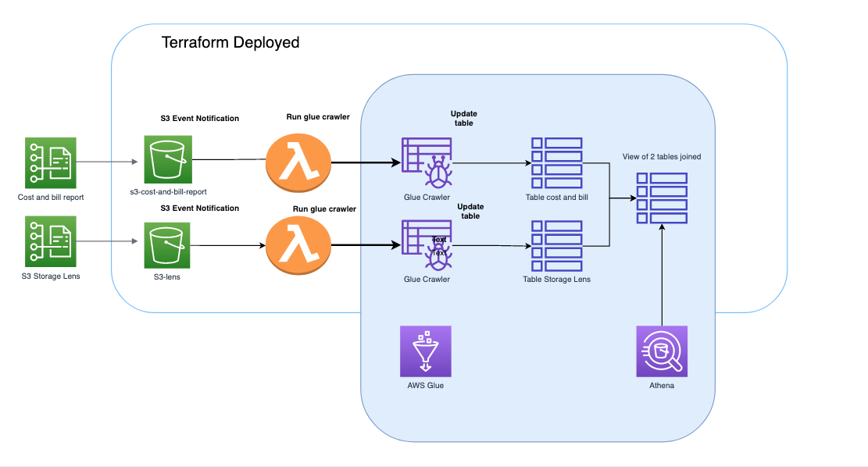This screenshot has width=868, height=467.
Task: Click the Cost and bill report icon
Action: (x=51, y=162)
